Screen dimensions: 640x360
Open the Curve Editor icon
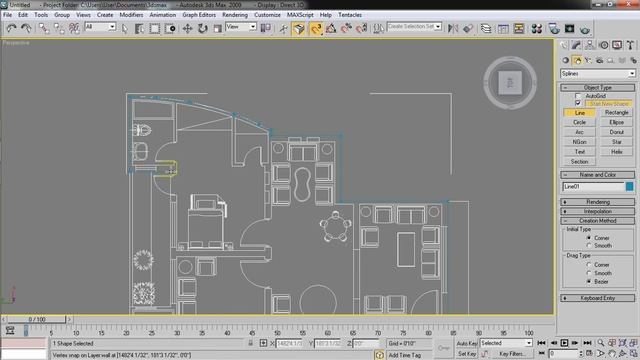tap(503, 28)
